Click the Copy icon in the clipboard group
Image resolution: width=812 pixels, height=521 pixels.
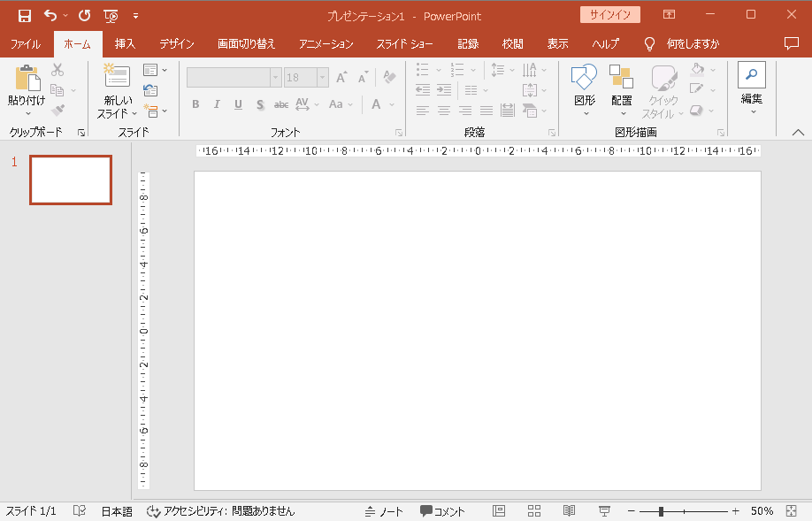[x=57, y=90]
